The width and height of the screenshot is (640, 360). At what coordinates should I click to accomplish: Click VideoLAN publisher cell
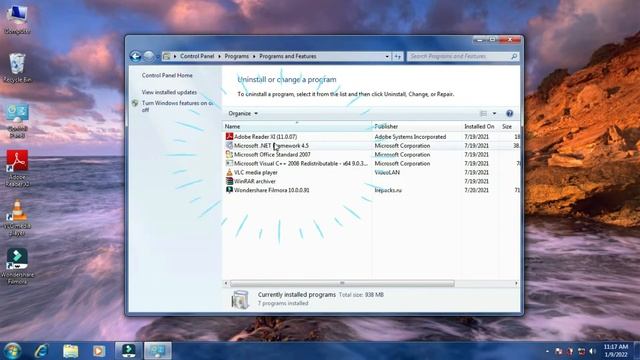point(387,173)
